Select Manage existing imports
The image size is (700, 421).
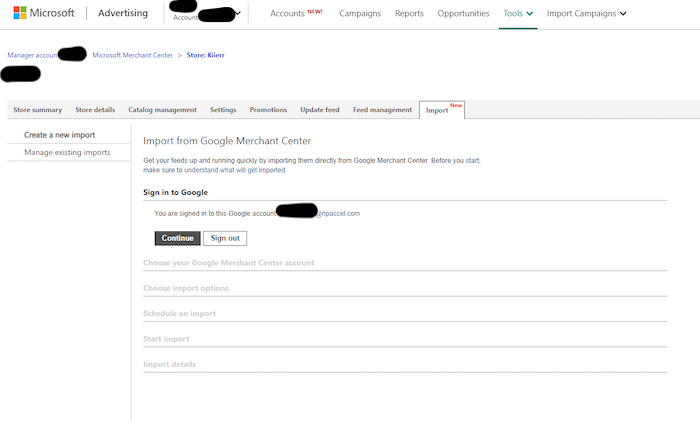[67, 152]
